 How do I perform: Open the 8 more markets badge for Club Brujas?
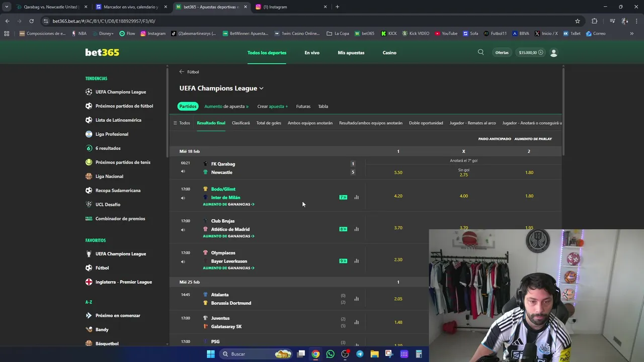tap(343, 229)
